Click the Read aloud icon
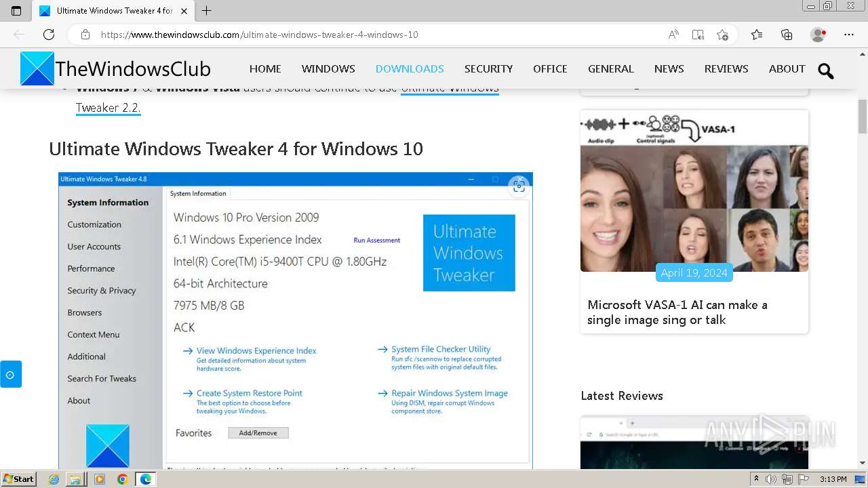 click(x=673, y=35)
